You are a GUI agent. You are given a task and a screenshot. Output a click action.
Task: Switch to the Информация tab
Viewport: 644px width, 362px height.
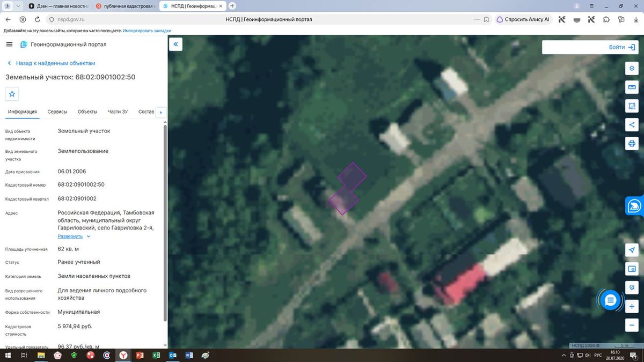point(22,112)
